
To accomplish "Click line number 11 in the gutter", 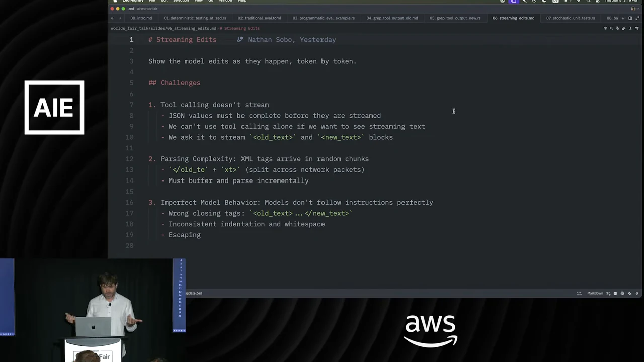I will 129,148.
